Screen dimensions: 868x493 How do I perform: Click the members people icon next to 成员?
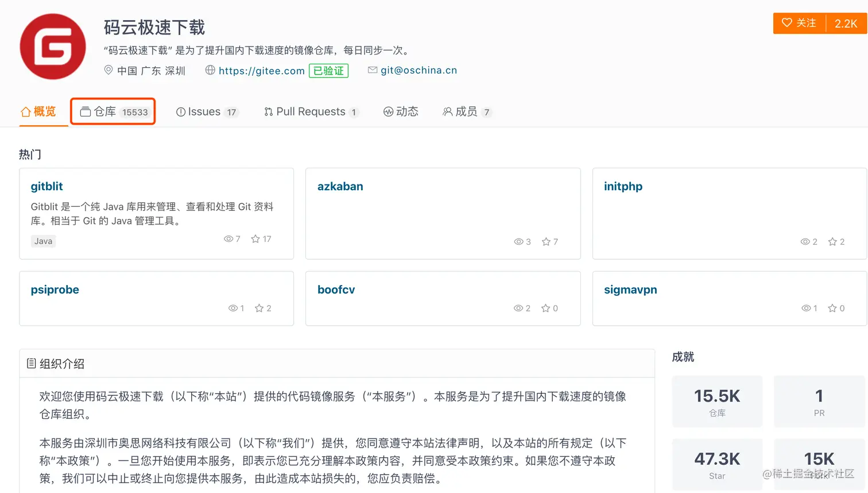(x=448, y=112)
